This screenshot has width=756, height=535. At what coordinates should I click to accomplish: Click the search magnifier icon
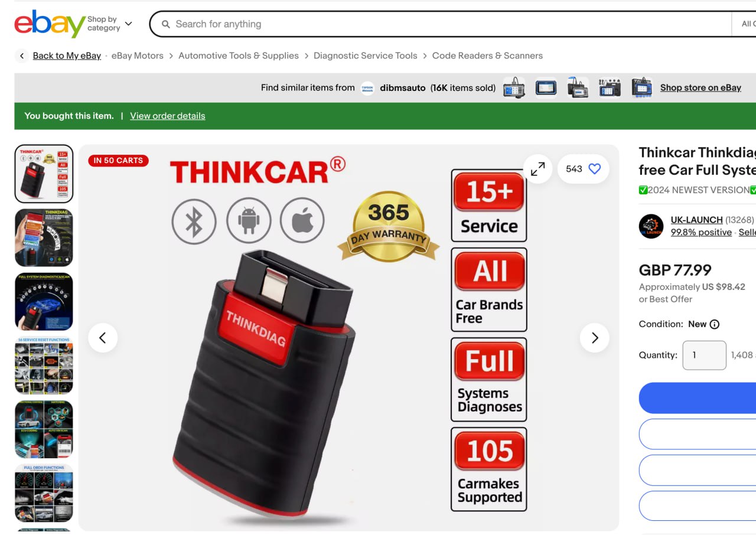(166, 24)
